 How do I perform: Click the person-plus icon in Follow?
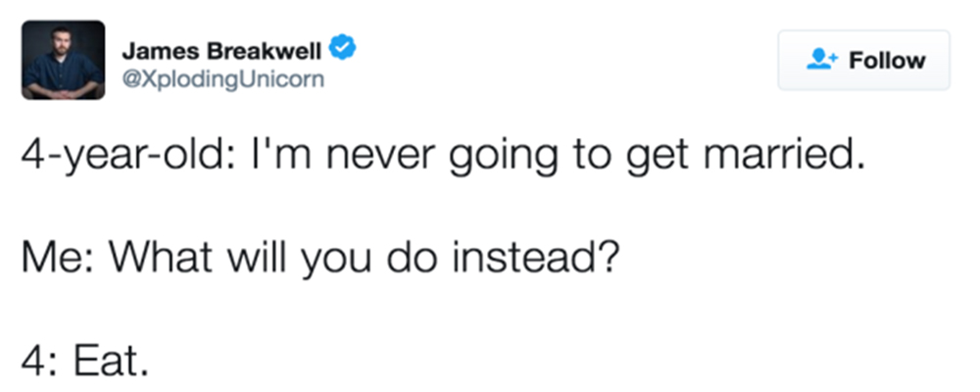(821, 60)
